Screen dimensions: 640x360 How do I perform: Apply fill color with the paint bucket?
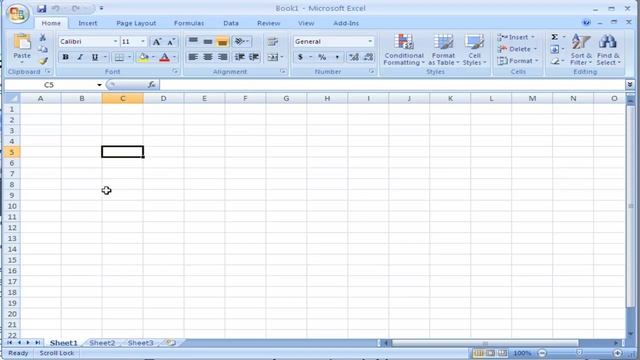pyautogui.click(x=143, y=57)
